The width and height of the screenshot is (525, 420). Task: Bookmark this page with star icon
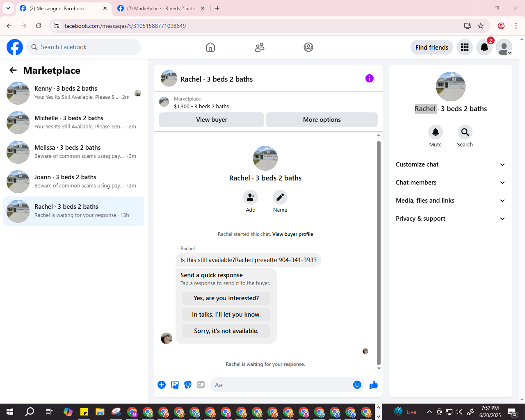tap(481, 26)
